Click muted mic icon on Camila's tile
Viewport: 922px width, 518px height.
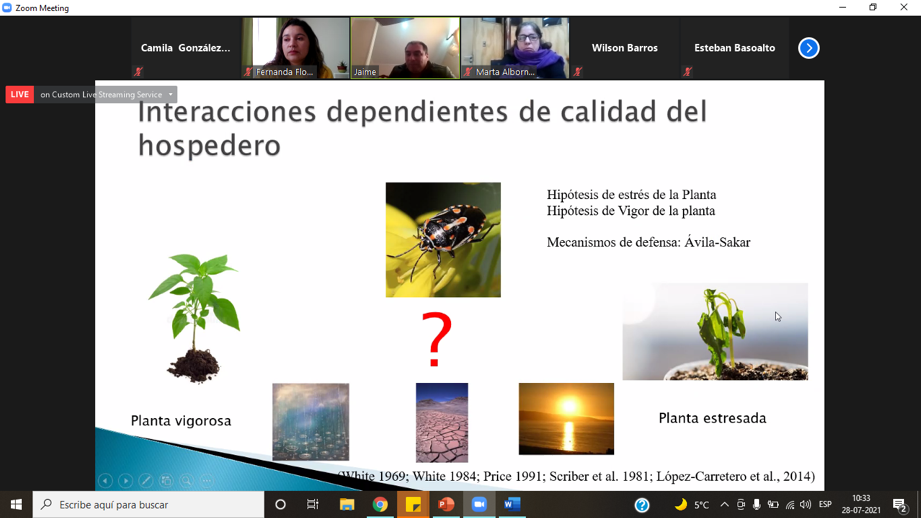138,72
